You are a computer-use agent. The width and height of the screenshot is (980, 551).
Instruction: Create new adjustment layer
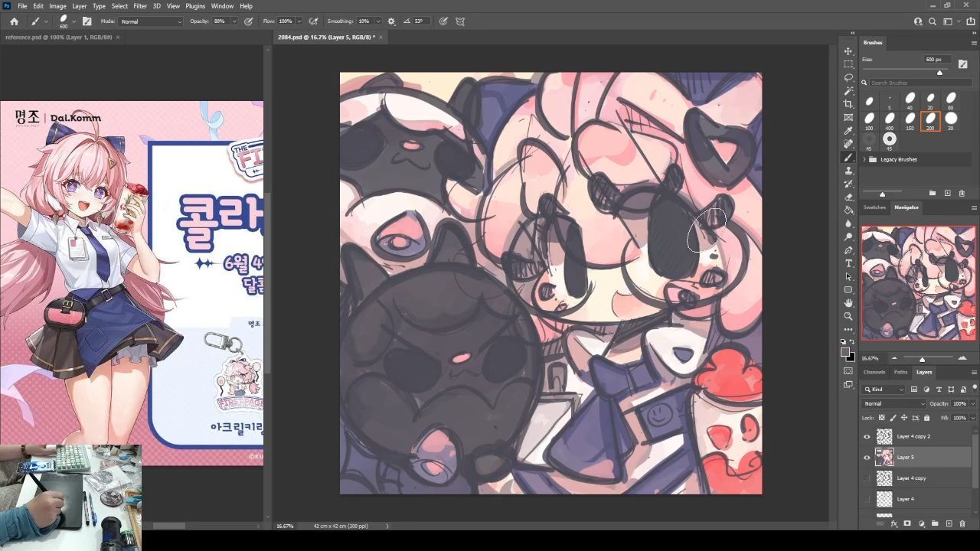[921, 523]
